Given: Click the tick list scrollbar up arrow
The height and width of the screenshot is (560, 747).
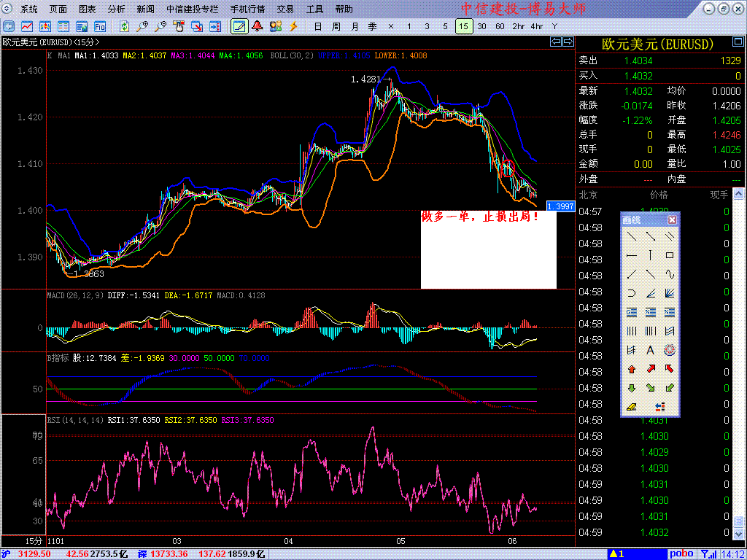Looking at the screenshot, I should click(x=738, y=194).
